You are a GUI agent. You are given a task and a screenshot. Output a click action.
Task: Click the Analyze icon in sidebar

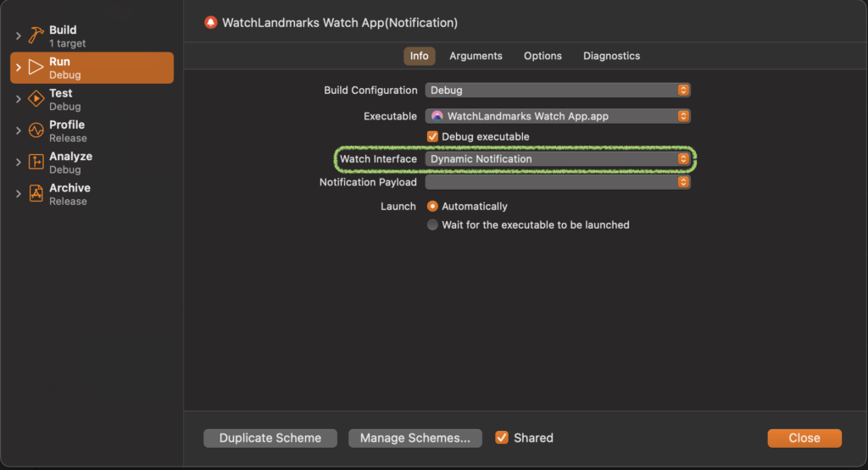(36, 163)
